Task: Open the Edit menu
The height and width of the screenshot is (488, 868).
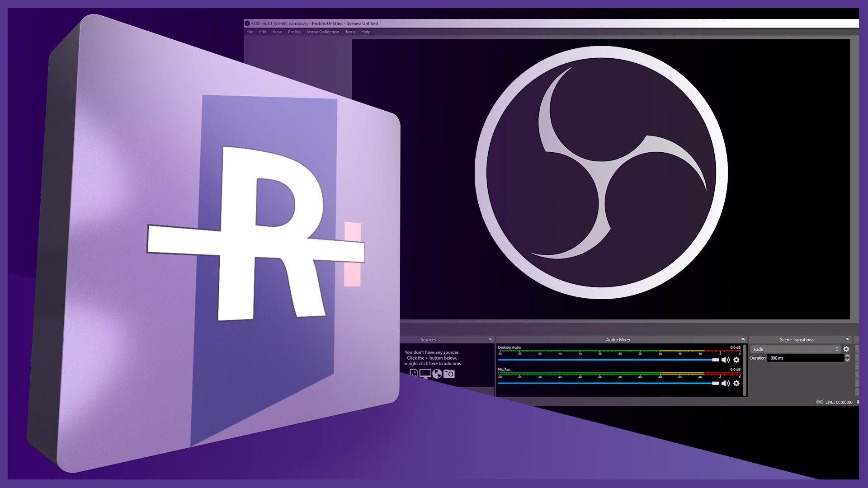Action: click(263, 32)
